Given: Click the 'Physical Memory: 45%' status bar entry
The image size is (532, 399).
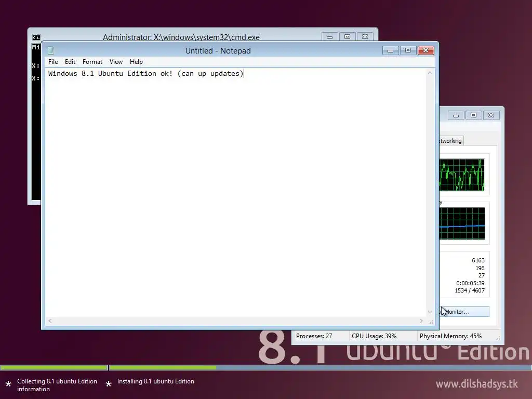Looking at the screenshot, I should point(450,336).
